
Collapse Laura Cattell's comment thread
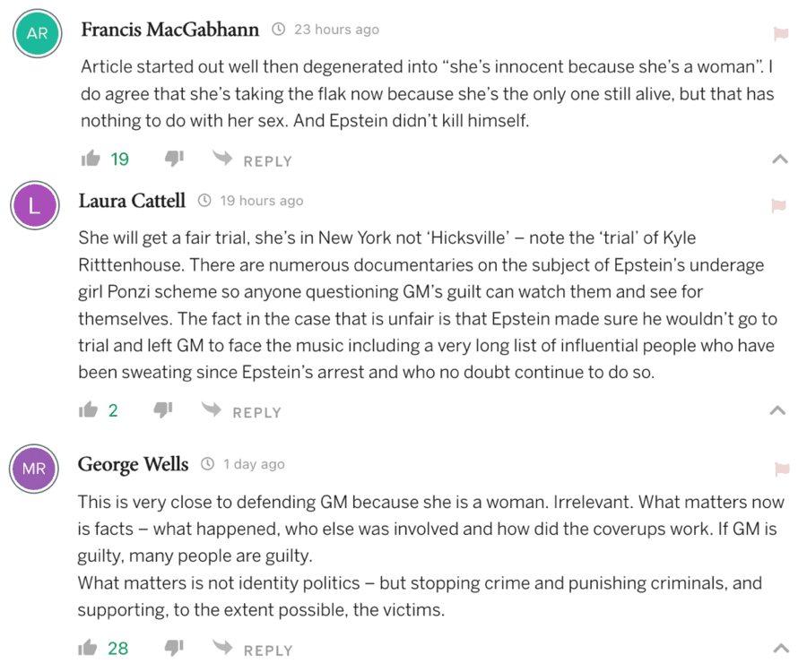(x=778, y=410)
